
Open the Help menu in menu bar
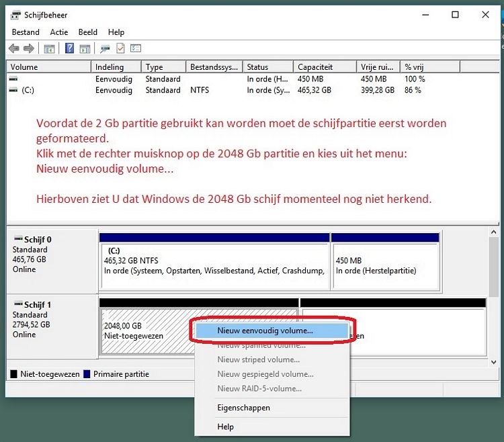[116, 32]
